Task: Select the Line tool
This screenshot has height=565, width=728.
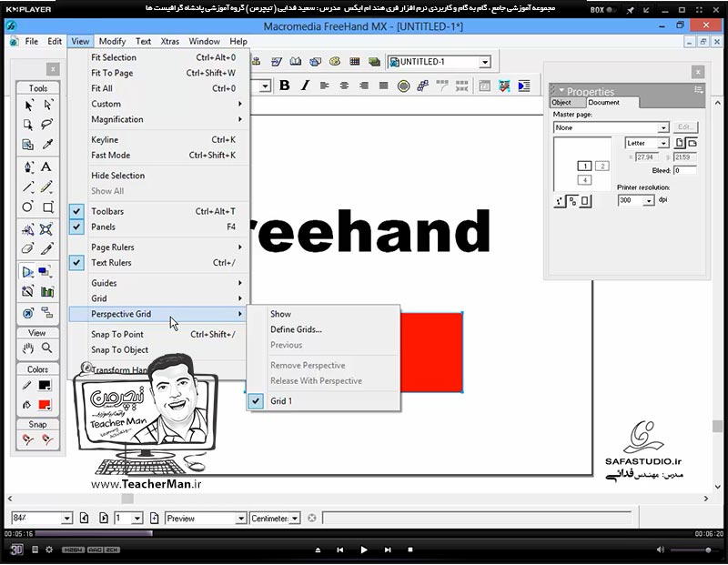Action: (x=28, y=187)
